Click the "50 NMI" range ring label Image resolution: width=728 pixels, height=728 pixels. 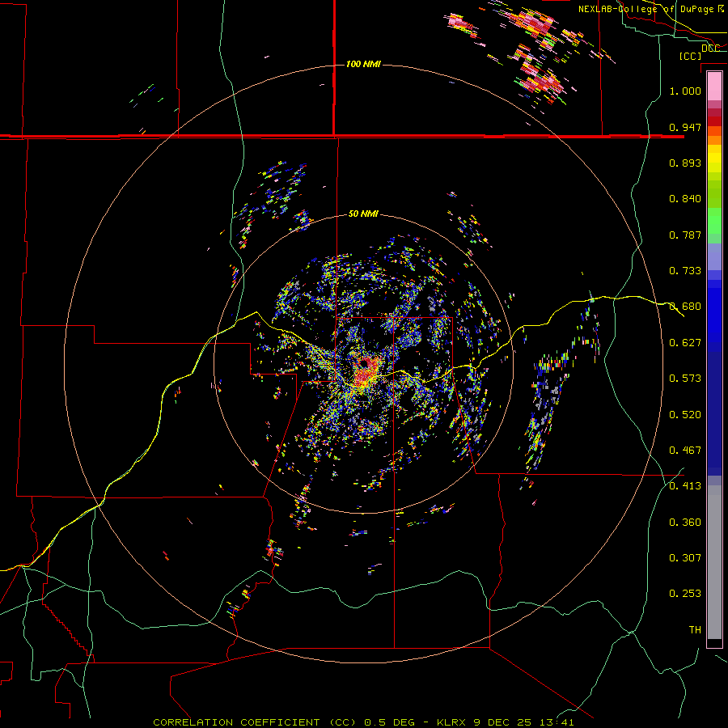click(363, 214)
